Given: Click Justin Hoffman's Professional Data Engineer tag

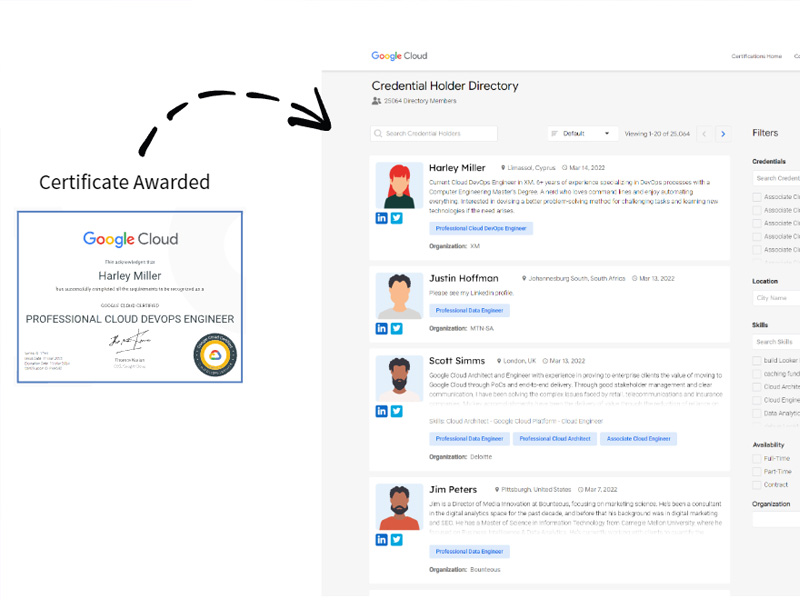Looking at the screenshot, I should [469, 311].
